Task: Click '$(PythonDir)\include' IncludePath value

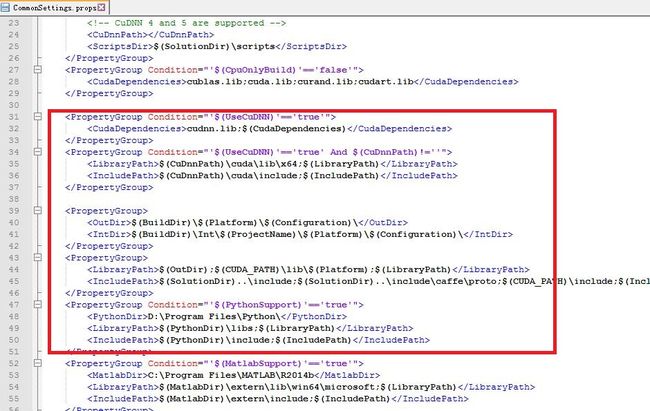Action: click(x=214, y=340)
